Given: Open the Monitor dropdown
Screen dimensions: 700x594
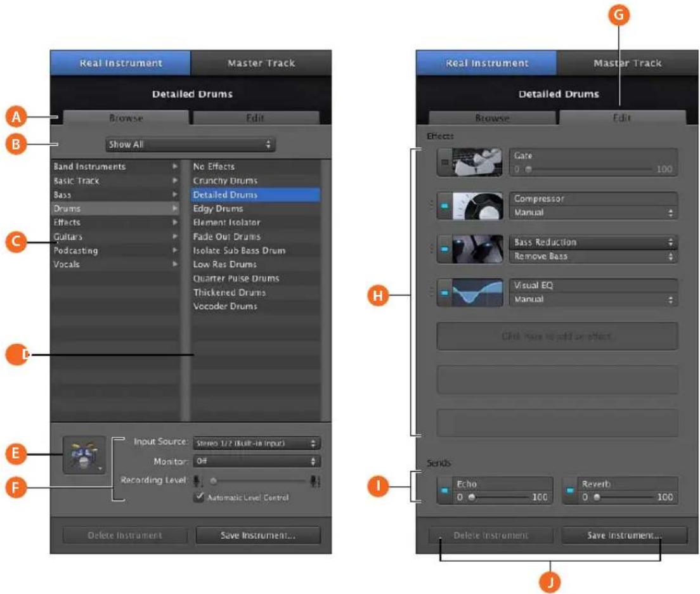Looking at the screenshot, I should point(256,461).
